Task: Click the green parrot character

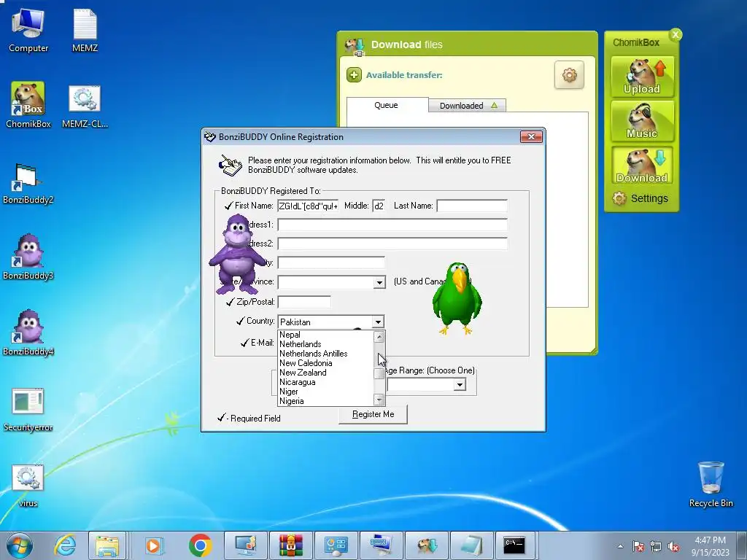Action: 457,298
